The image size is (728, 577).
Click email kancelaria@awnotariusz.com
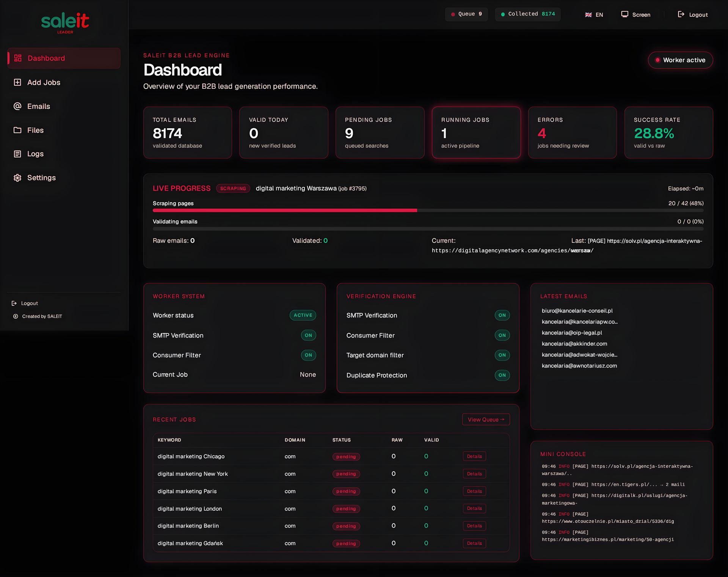coord(579,366)
